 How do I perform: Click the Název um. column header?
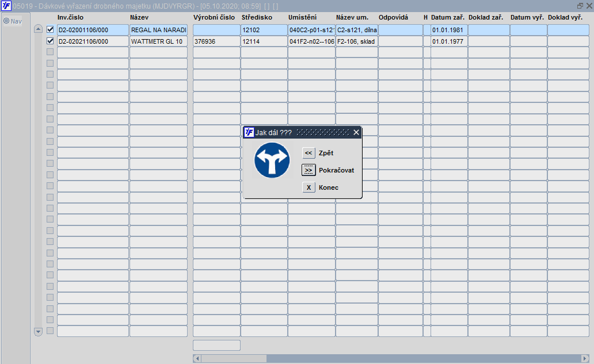point(352,17)
